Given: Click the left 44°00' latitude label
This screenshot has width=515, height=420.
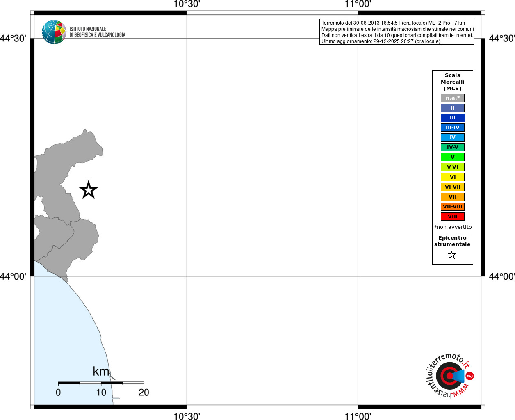Looking at the screenshot, I should [13, 276].
